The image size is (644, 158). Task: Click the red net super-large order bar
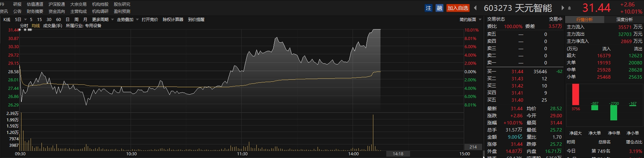pyautogui.click(x=575, y=95)
